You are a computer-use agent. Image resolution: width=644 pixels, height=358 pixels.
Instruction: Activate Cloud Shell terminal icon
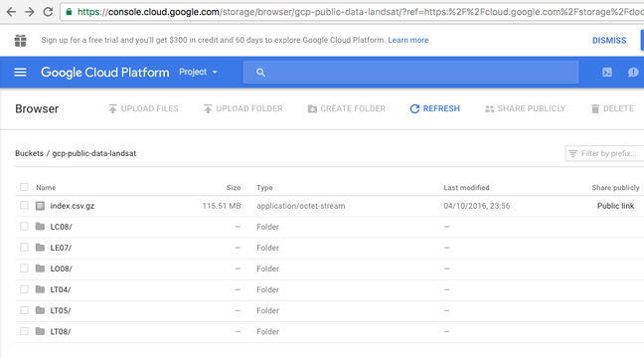(607, 73)
